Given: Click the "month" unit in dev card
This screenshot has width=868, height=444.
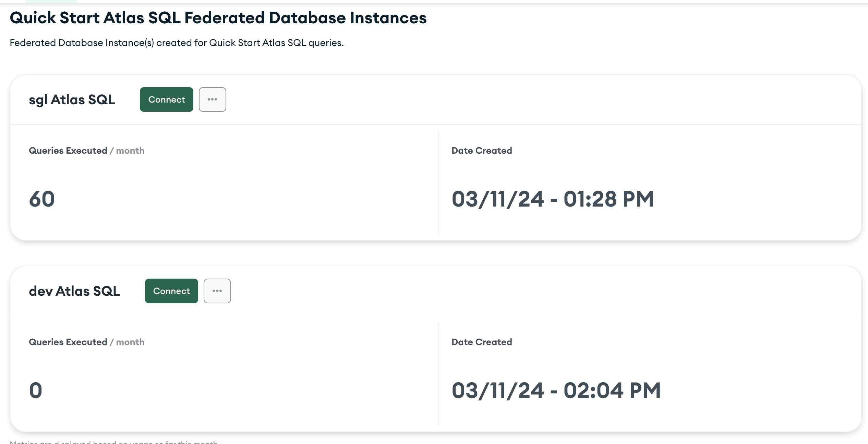Looking at the screenshot, I should [130, 342].
